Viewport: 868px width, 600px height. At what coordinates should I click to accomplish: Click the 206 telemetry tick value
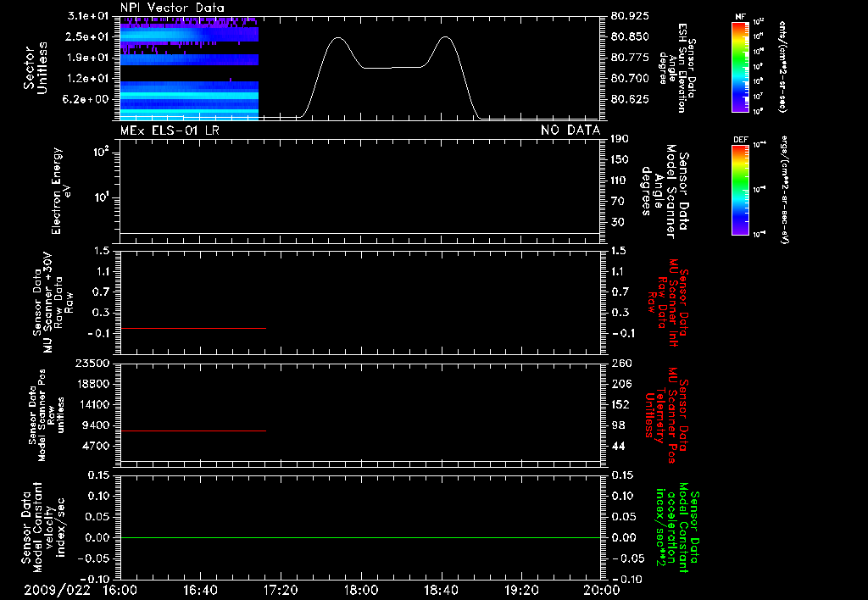tap(621, 384)
